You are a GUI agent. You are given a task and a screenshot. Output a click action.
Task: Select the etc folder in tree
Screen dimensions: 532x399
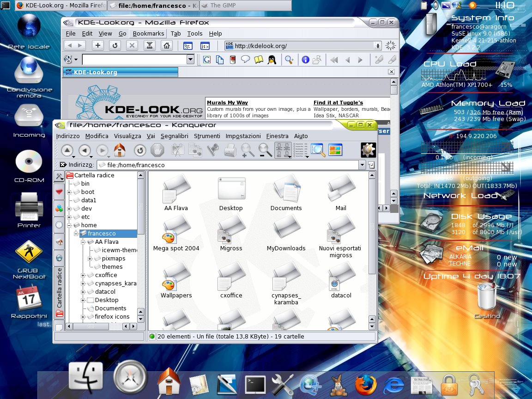pyautogui.click(x=85, y=217)
